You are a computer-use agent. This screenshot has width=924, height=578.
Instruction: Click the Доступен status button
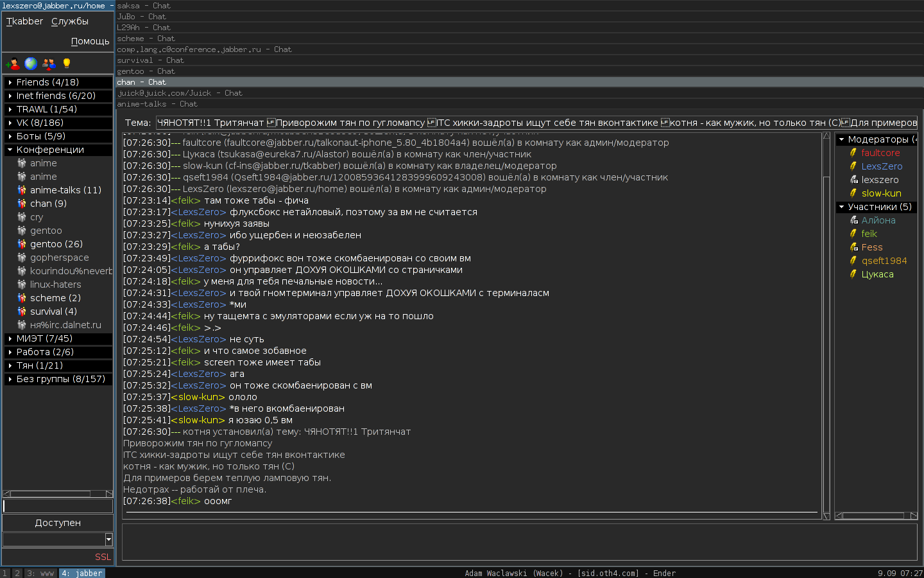point(58,523)
